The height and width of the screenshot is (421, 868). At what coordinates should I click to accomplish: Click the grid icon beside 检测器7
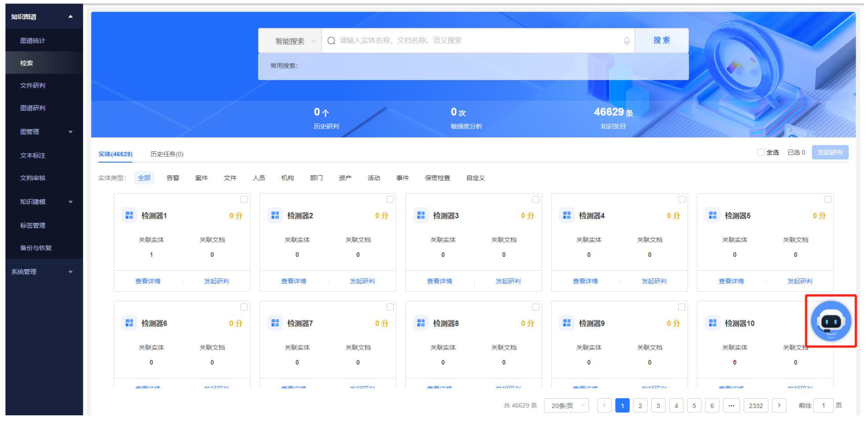(275, 323)
